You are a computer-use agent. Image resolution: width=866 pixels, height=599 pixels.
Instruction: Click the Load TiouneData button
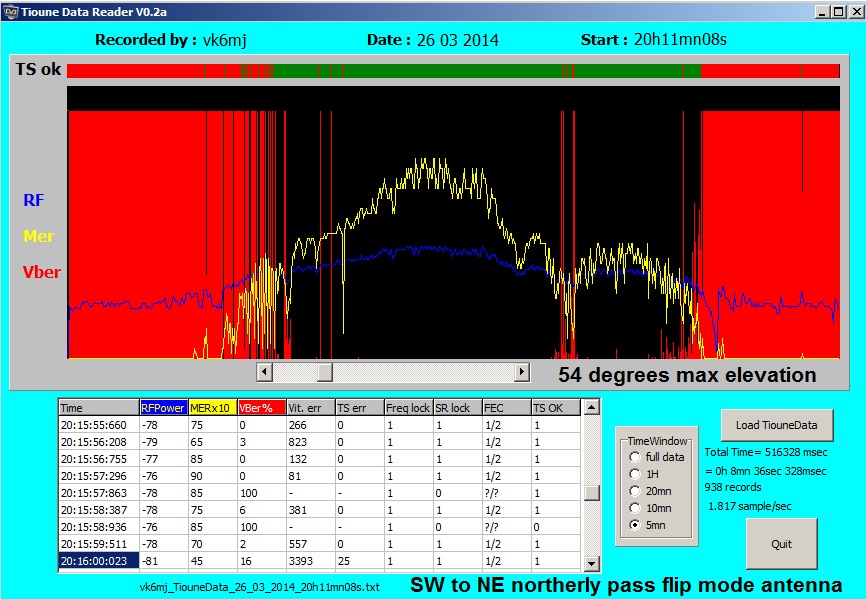[x=776, y=425]
